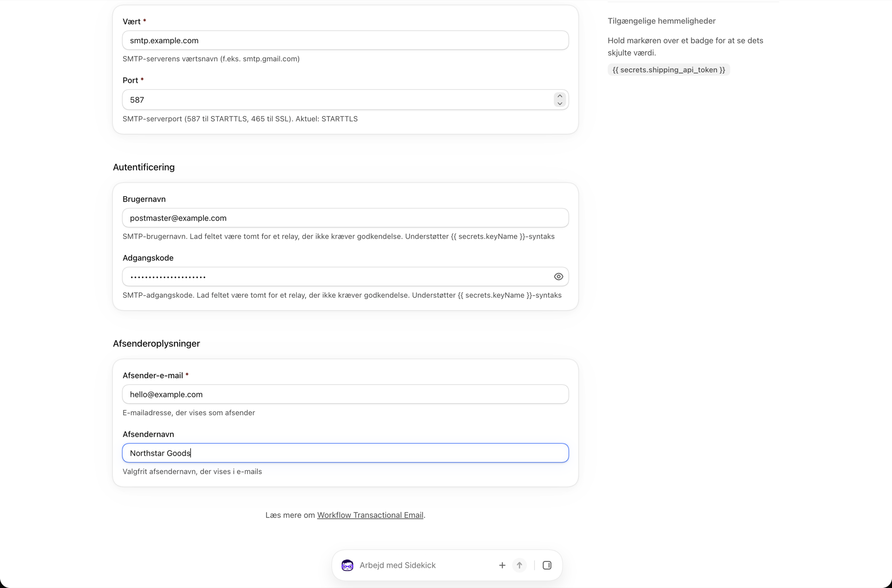Open Sidekick side panel icon
The image size is (892, 588).
[x=547, y=565]
